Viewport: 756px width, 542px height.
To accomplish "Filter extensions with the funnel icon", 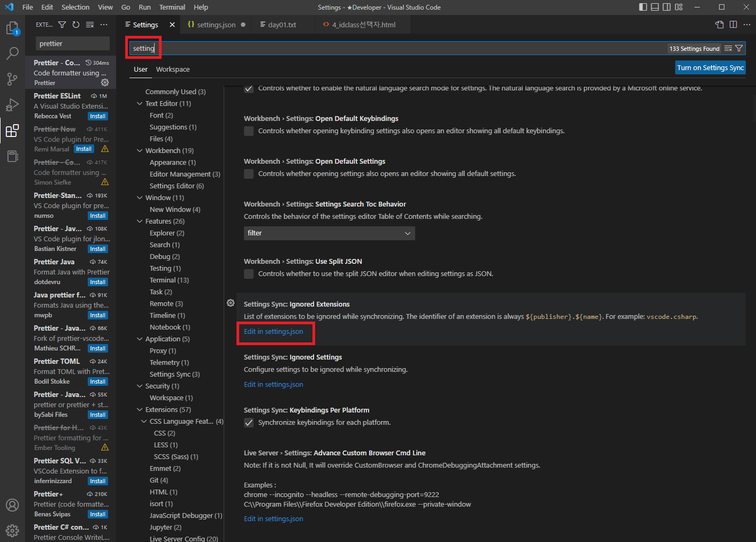I will click(62, 25).
